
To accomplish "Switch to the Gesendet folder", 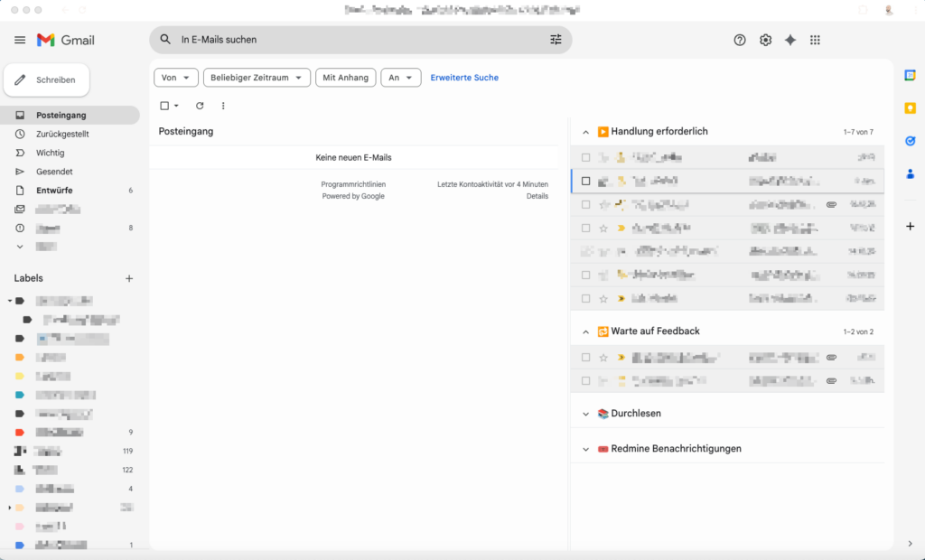I will pos(54,171).
